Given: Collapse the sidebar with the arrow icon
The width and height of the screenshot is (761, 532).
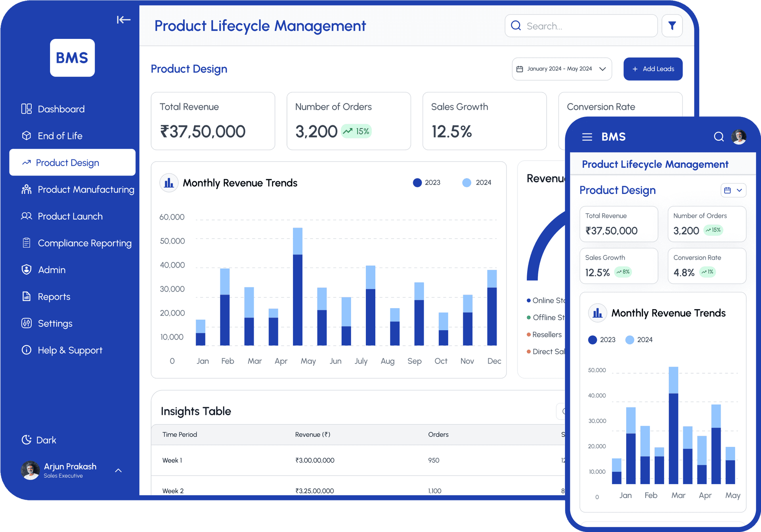Looking at the screenshot, I should [x=123, y=20].
